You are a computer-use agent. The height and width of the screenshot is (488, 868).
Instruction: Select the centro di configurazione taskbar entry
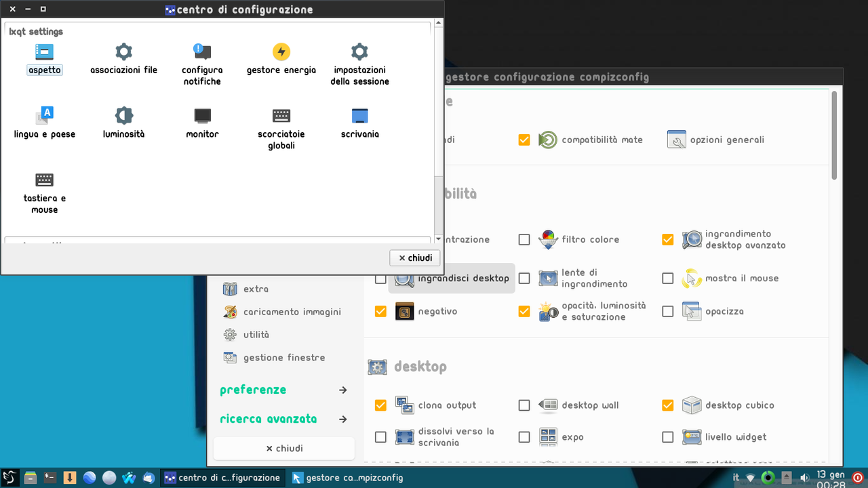[x=222, y=477]
